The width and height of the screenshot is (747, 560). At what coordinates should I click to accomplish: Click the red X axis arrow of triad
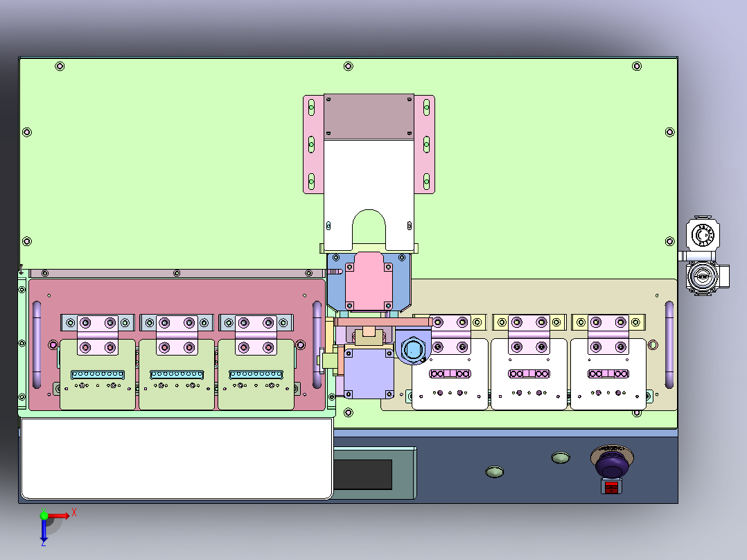click(x=60, y=515)
